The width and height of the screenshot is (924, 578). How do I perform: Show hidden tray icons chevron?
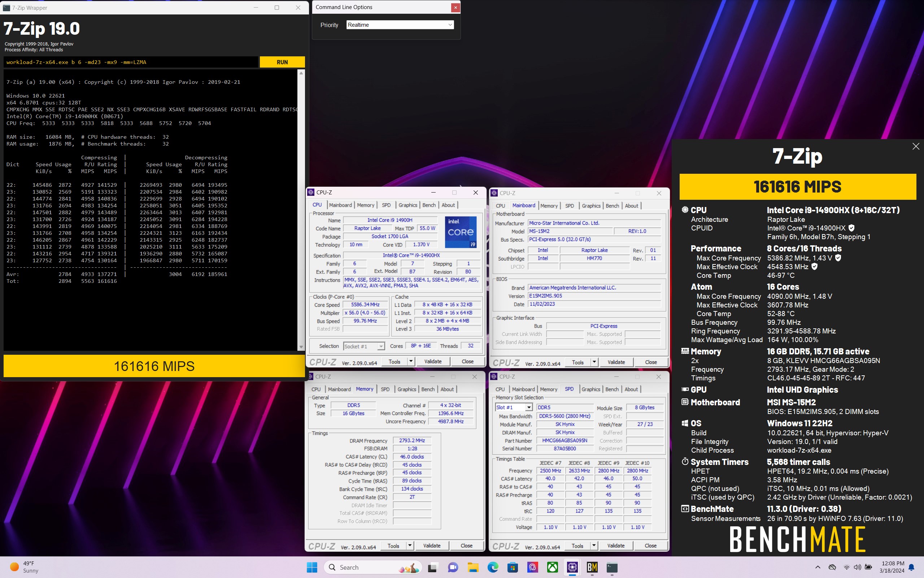818,567
